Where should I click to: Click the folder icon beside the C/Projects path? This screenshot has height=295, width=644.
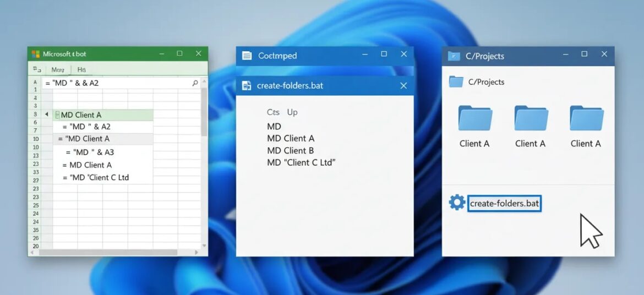[x=456, y=81]
